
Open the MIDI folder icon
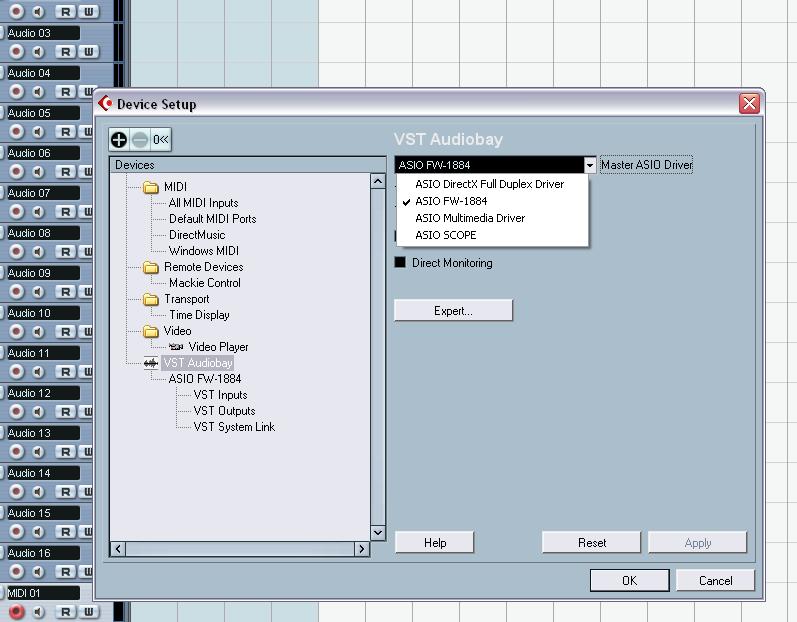tap(150, 188)
